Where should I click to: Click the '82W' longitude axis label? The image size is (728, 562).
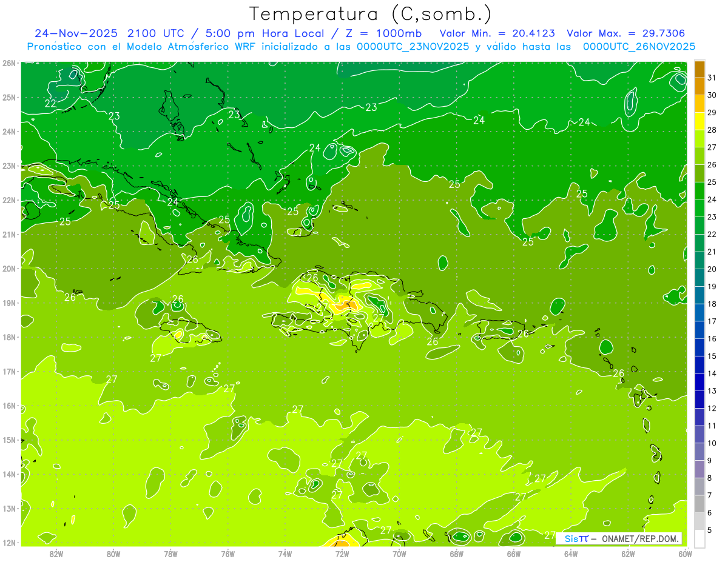pyautogui.click(x=56, y=554)
